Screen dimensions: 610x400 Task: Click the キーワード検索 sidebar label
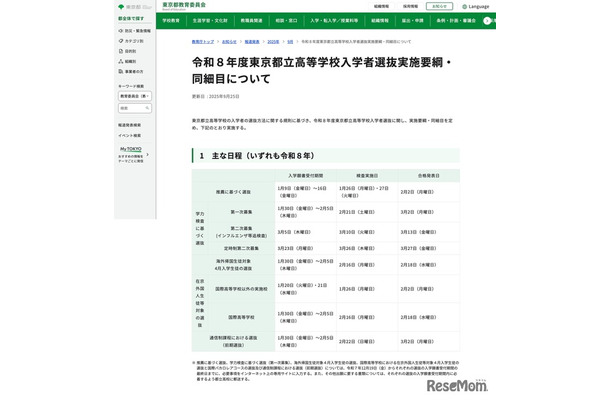[131, 86]
